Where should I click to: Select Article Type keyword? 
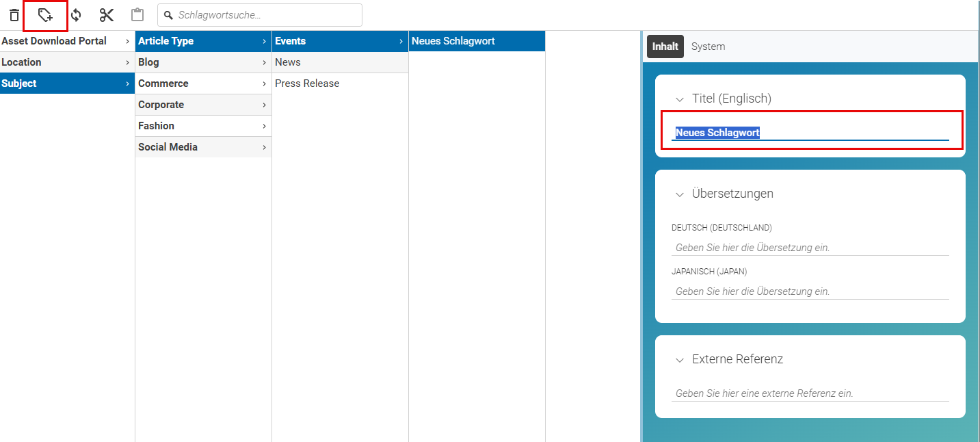click(203, 41)
